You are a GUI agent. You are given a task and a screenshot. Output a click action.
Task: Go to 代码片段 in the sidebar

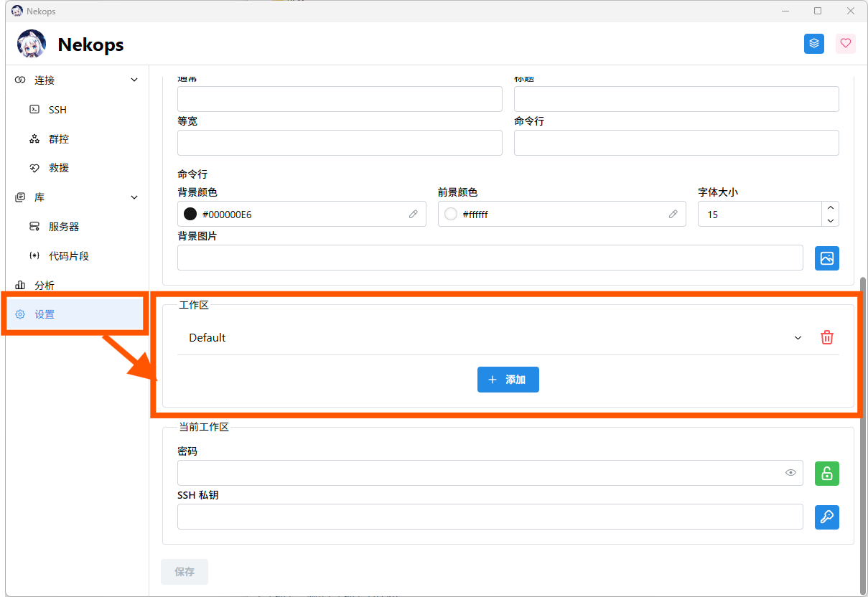(68, 256)
